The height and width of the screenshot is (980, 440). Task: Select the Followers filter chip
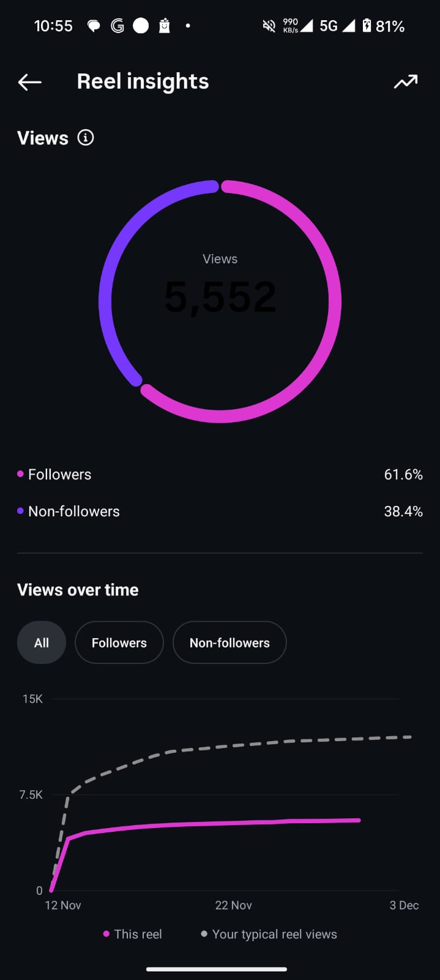pos(119,643)
